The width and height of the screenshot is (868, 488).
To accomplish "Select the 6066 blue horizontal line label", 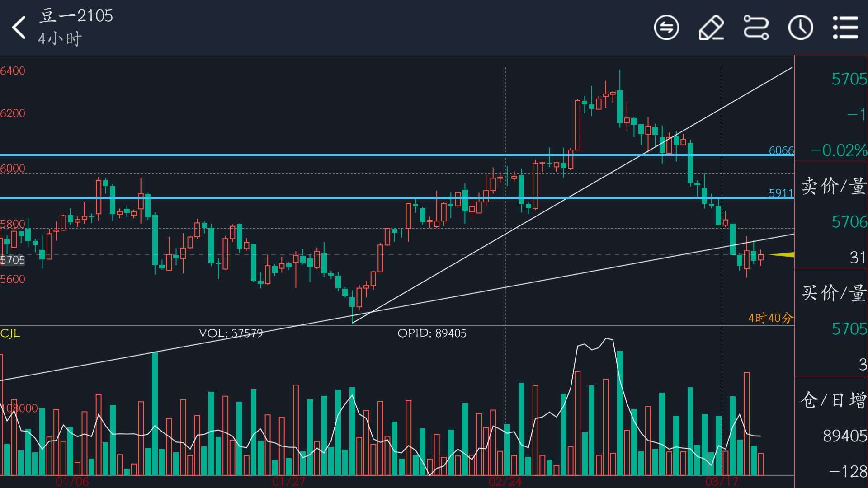I will click(x=781, y=150).
